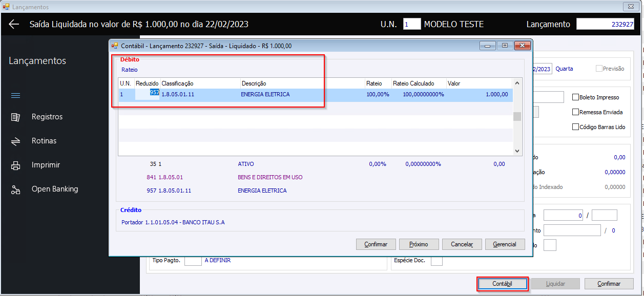644x296 pixels.
Task: Click the Registros book icon
Action: point(15,117)
